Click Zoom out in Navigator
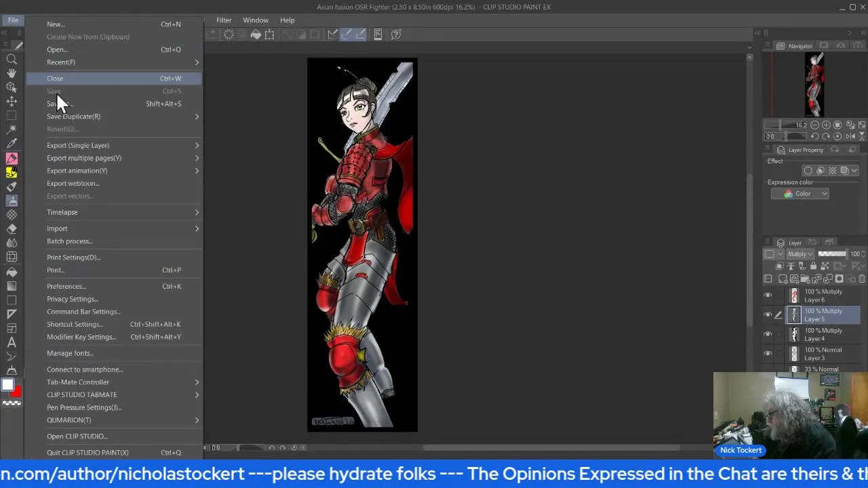This screenshot has height=488, width=868. (x=814, y=125)
